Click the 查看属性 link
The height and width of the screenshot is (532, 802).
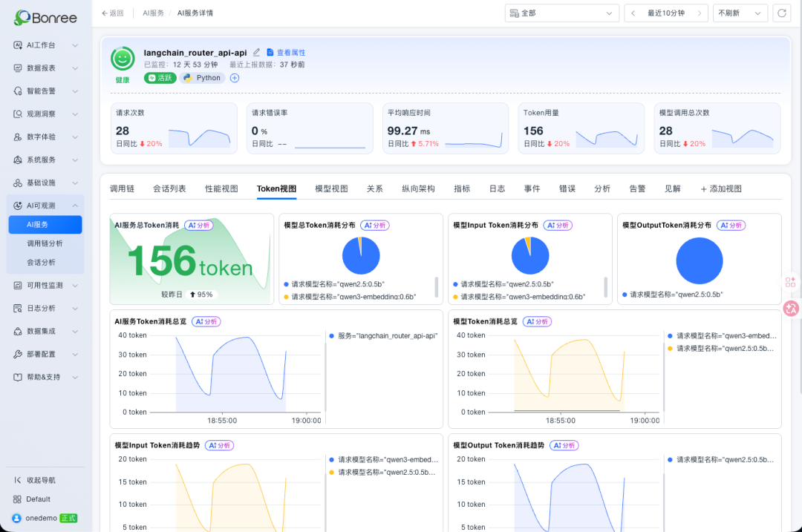(286, 53)
